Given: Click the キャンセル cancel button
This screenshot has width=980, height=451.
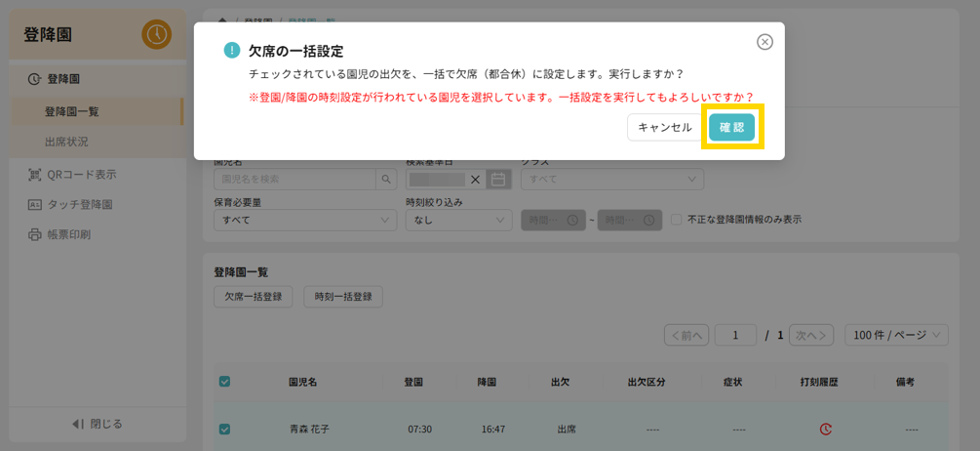Looking at the screenshot, I should [664, 127].
